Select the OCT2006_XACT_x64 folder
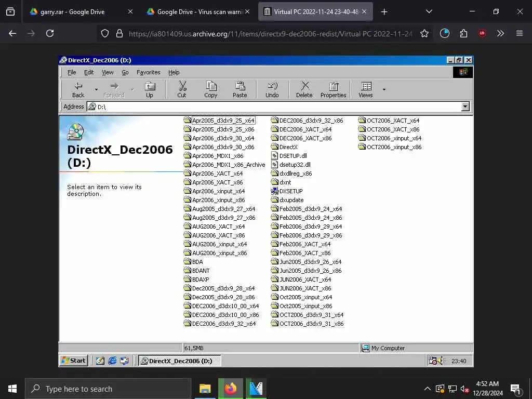The width and height of the screenshot is (532, 399). [x=389, y=121]
